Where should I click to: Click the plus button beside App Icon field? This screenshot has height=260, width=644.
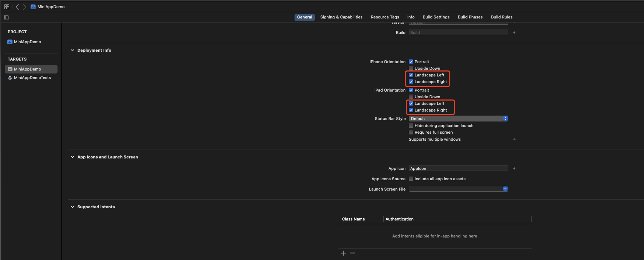pyautogui.click(x=514, y=168)
